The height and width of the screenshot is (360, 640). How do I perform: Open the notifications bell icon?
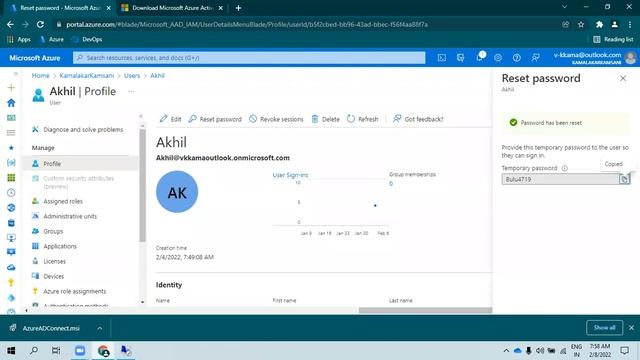point(480,58)
